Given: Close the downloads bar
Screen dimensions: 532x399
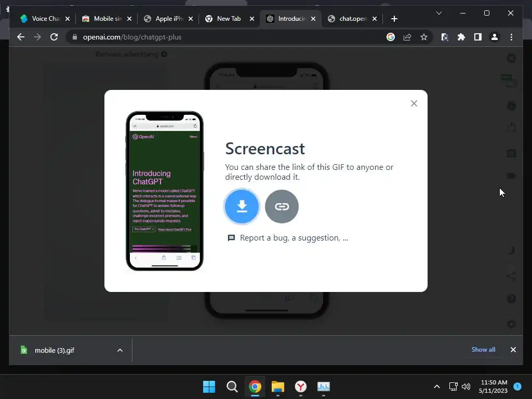Looking at the screenshot, I should point(513,350).
